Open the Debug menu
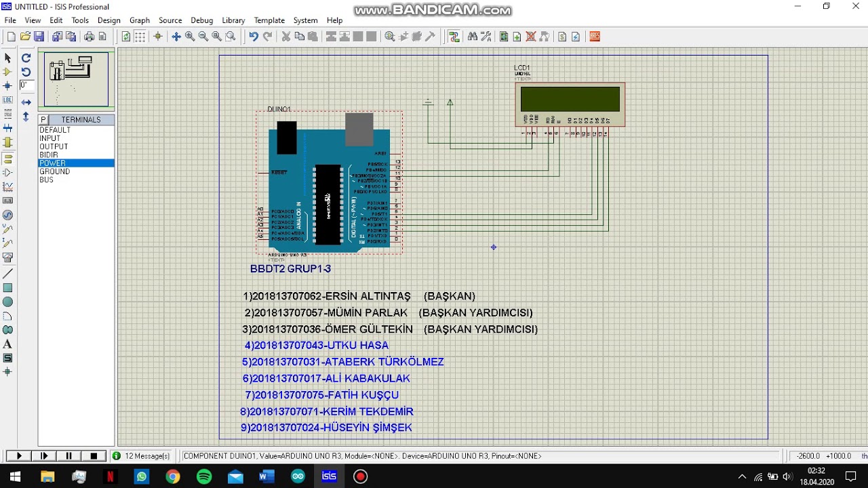 (x=201, y=20)
